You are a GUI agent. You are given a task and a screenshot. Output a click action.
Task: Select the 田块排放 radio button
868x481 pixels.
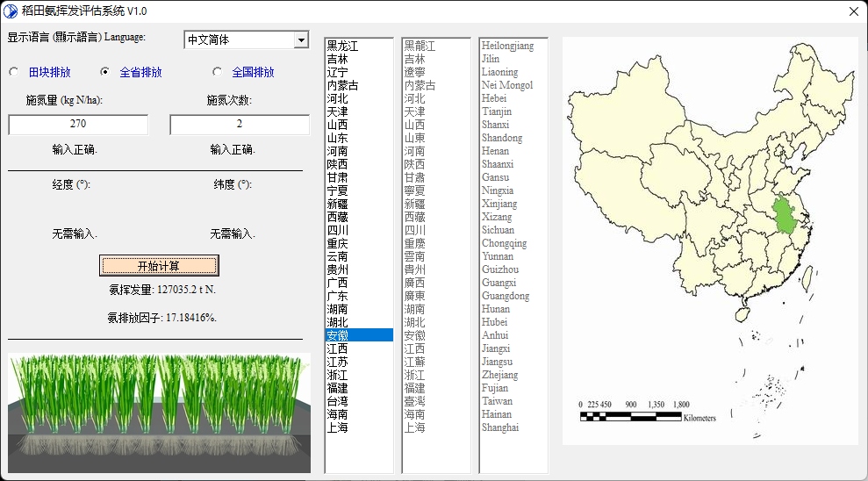pos(14,72)
